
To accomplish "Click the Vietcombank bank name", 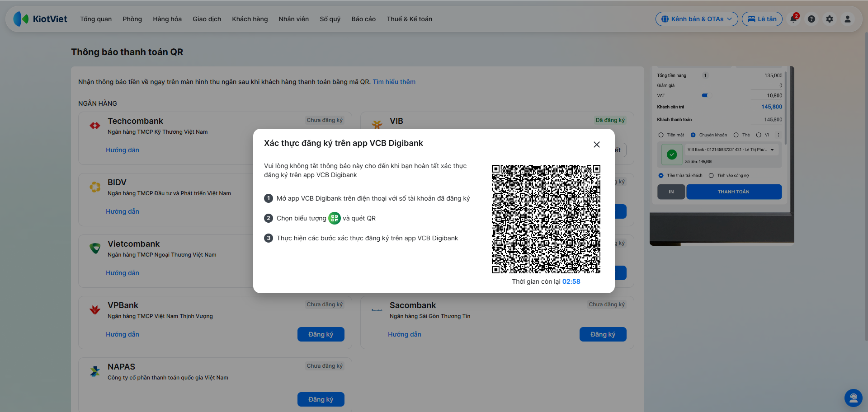I will (134, 244).
